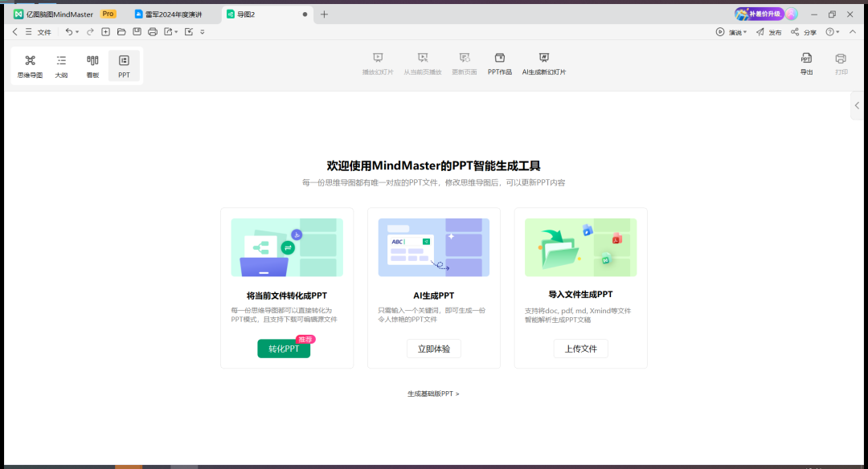
Task: Select the 大纲 outline view icon
Action: pos(61,65)
